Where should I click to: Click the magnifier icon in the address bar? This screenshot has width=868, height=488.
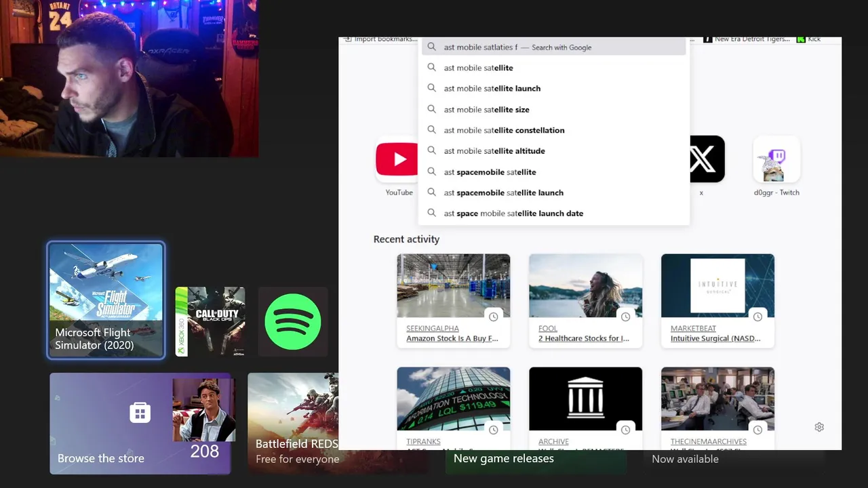431,47
